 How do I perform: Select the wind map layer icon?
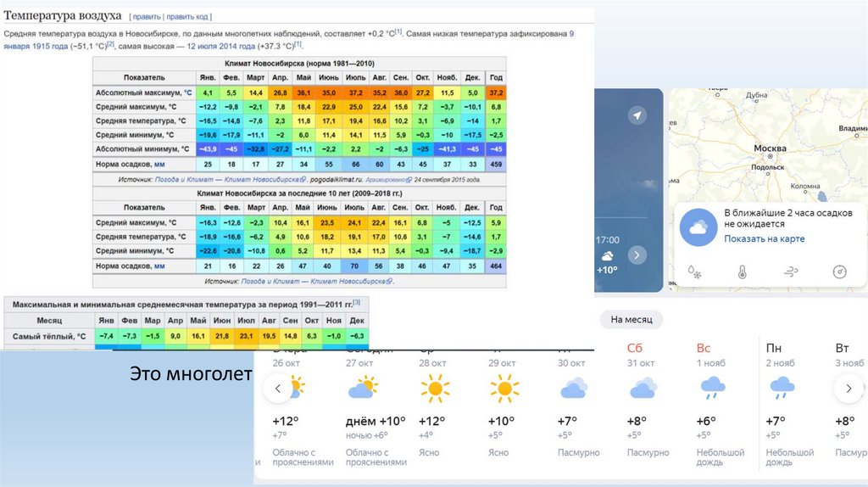click(x=790, y=272)
